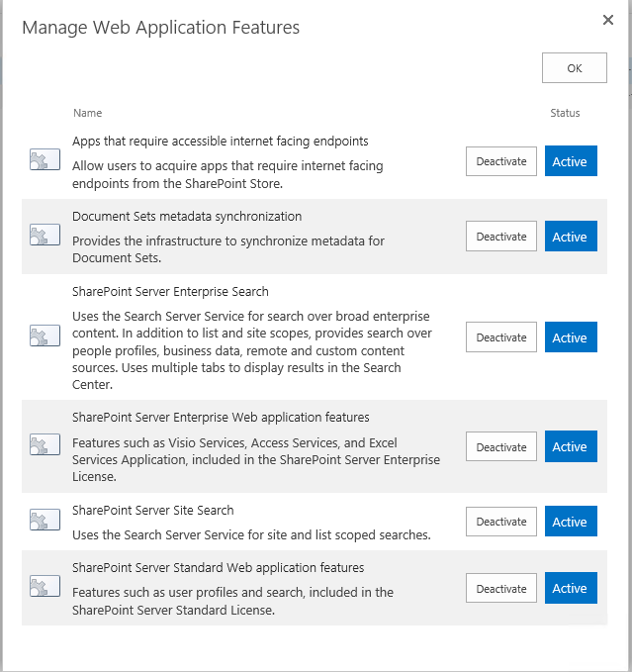Deactivate SharePoint Server Enterprise Search
The width and height of the screenshot is (632, 672).
[x=501, y=337]
